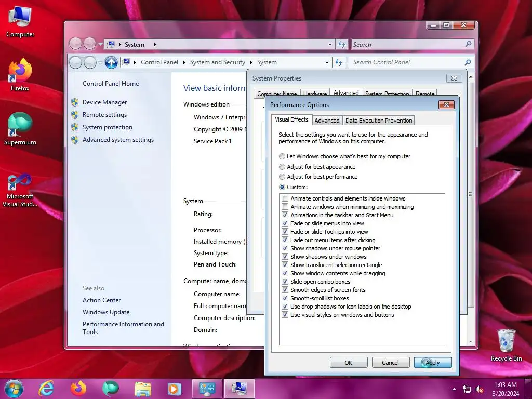Click the blue Up arrow in Control Panel
The height and width of the screenshot is (399, 532).
[x=111, y=62]
